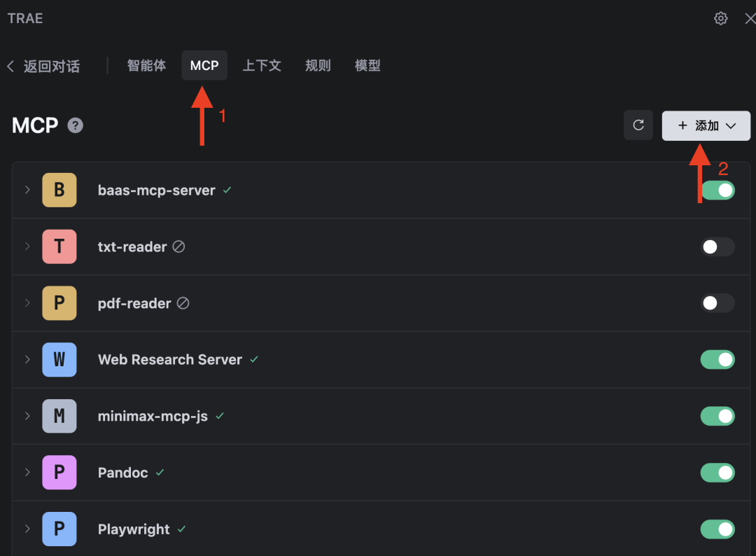Screen dimensions: 756x556
Task: Click the TRAE panel title
Action: 25,18
